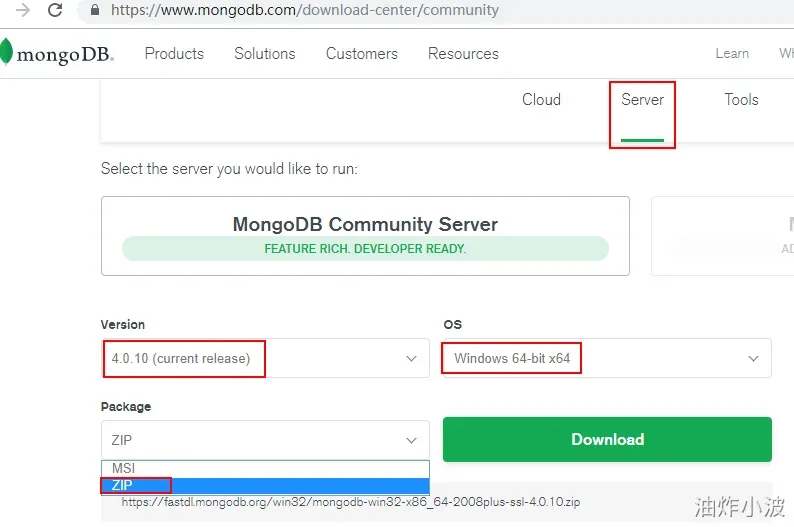The image size is (794, 527).
Task: Click the padlock site security icon
Action: (95, 10)
